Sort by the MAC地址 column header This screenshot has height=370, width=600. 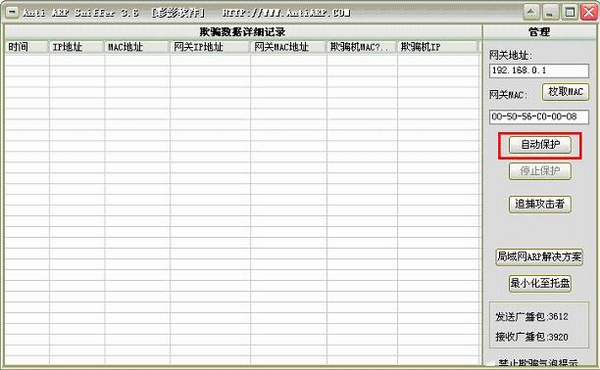137,47
